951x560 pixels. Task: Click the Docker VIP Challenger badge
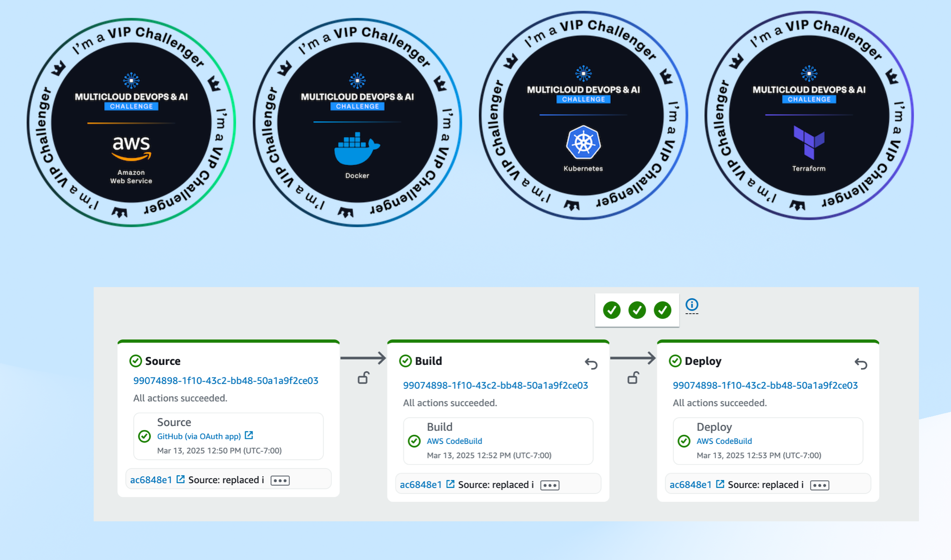pos(357,122)
